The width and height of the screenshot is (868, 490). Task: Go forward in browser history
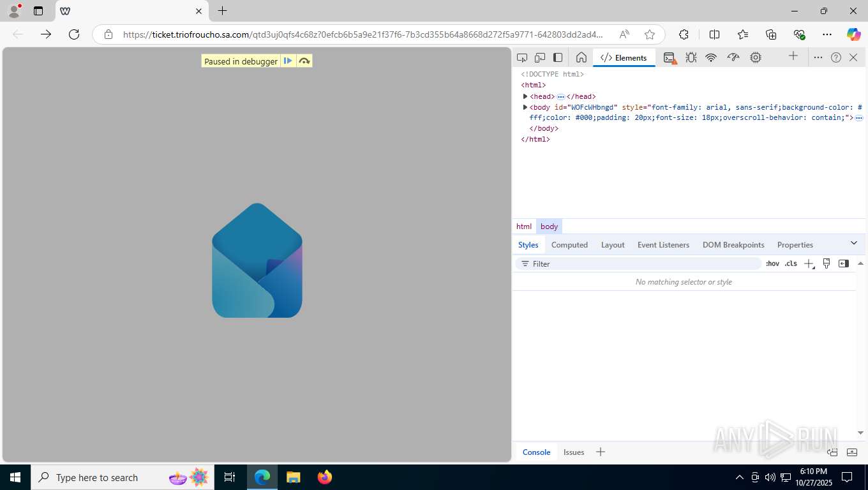pyautogui.click(x=46, y=34)
